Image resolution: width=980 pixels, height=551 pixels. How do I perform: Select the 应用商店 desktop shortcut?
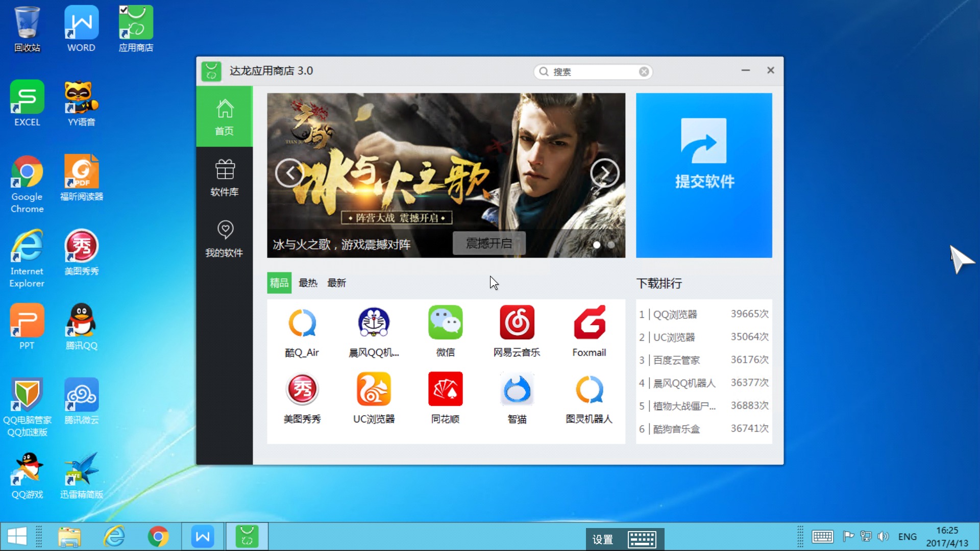click(x=136, y=29)
